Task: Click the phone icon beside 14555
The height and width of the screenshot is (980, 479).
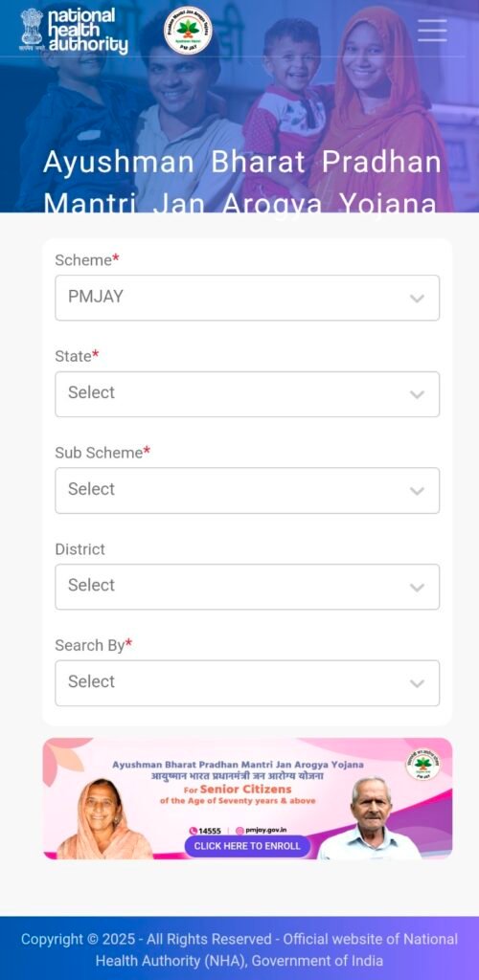Action: click(x=193, y=831)
